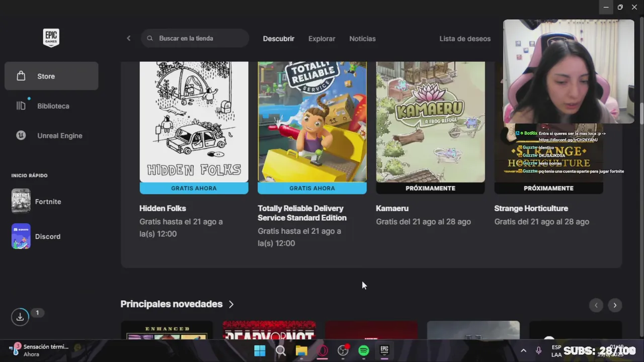Open File Explorer from taskbar

(301, 350)
